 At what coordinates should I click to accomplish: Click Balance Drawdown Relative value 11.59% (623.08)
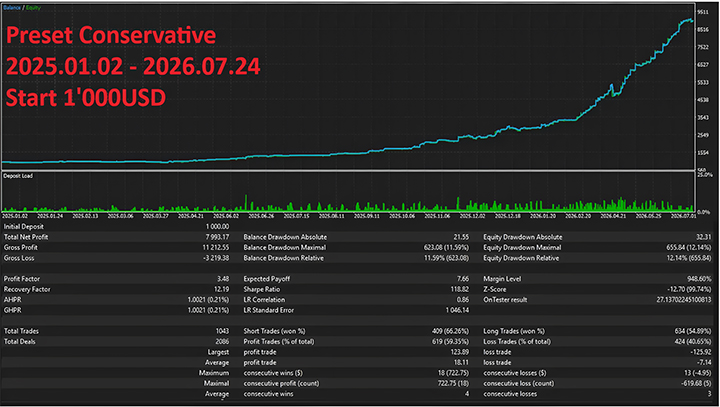(x=446, y=258)
